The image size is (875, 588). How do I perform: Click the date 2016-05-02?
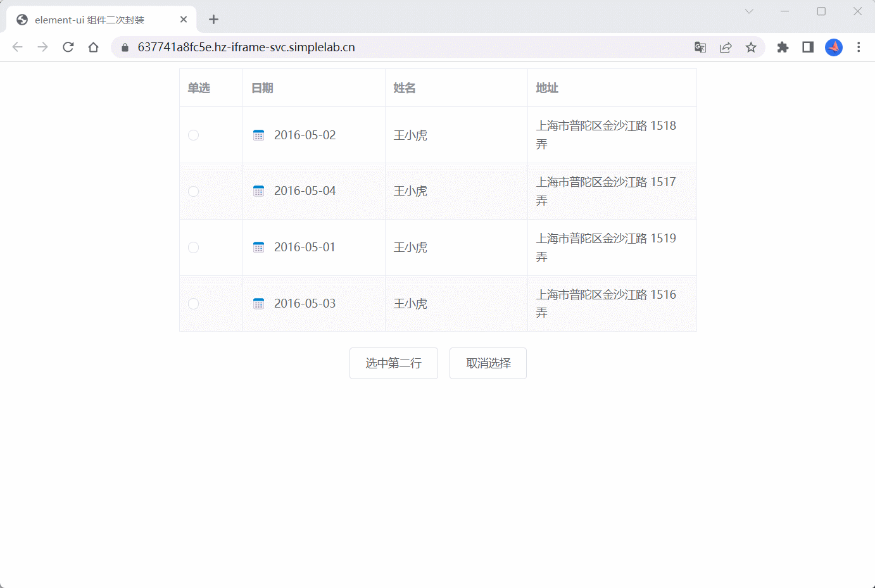(x=305, y=135)
